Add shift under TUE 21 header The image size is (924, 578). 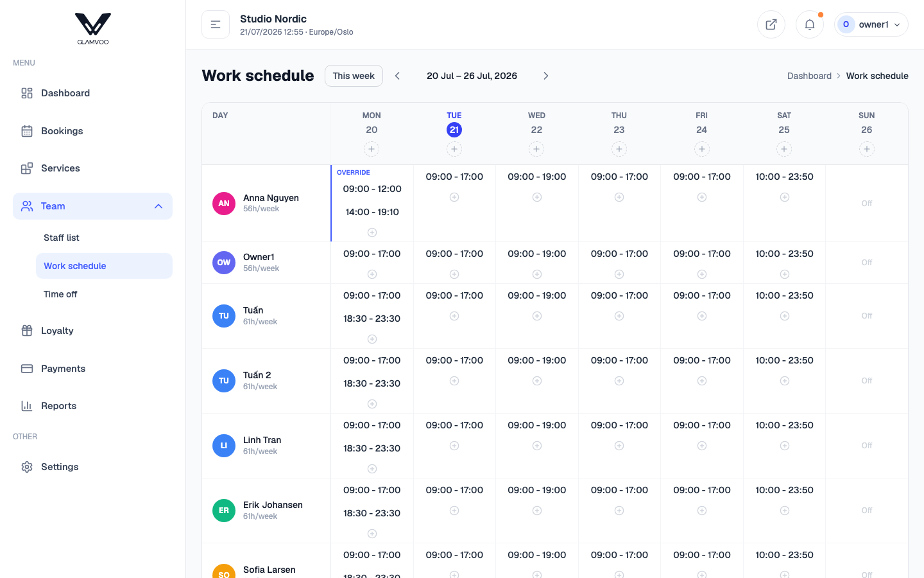pos(454,149)
